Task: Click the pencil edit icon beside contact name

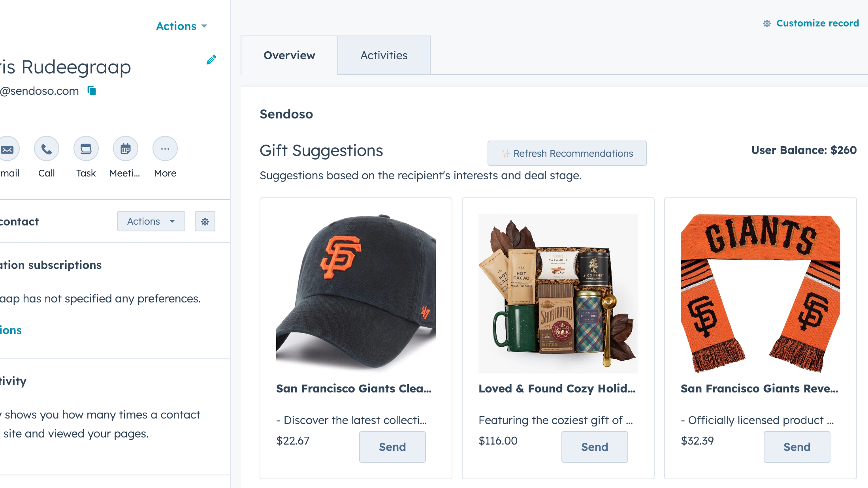Action: tap(211, 60)
